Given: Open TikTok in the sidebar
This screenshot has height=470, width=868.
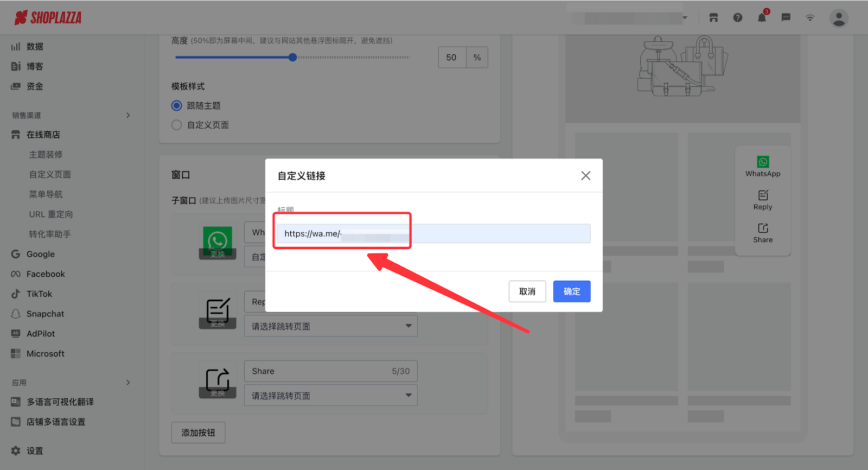Looking at the screenshot, I should 40,294.
